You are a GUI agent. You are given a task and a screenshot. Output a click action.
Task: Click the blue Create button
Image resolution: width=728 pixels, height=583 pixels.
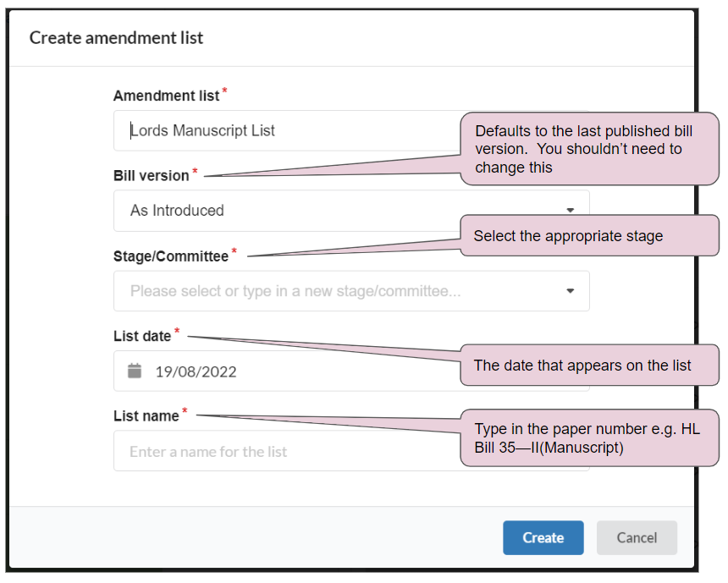pos(543,537)
